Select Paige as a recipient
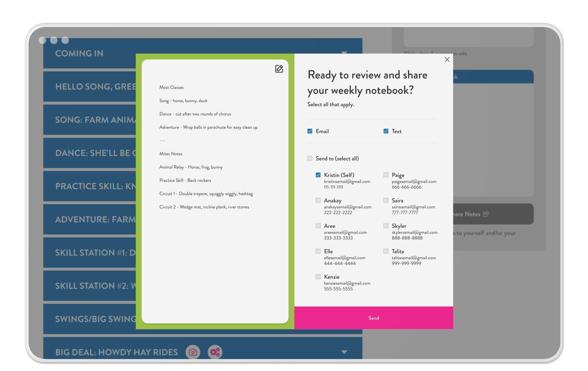 385,175
